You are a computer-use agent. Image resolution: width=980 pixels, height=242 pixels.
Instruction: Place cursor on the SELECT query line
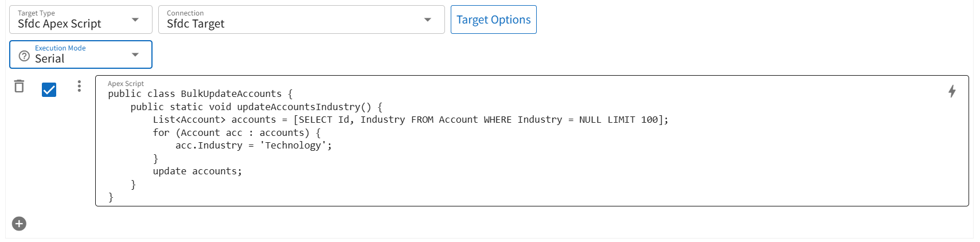click(410, 120)
